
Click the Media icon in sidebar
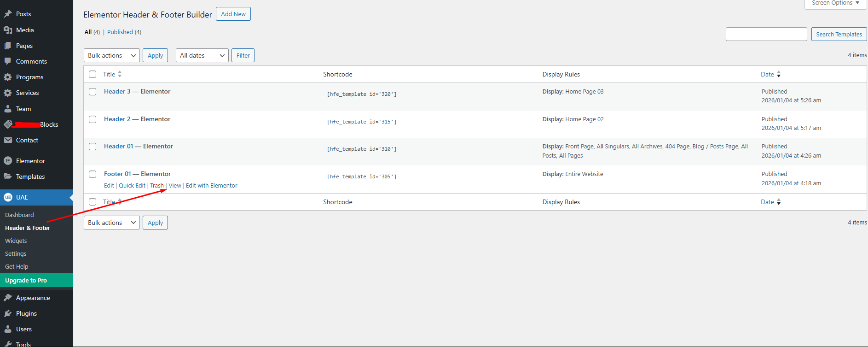pos(8,30)
